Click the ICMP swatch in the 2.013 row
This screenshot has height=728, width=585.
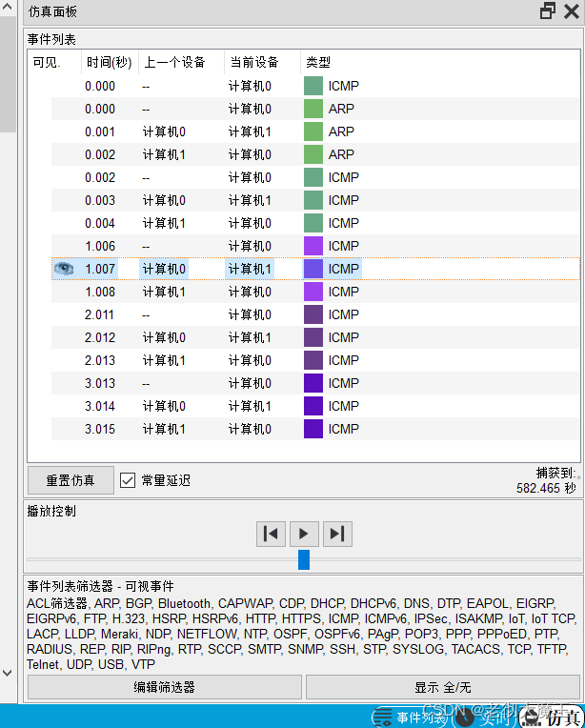pos(313,360)
